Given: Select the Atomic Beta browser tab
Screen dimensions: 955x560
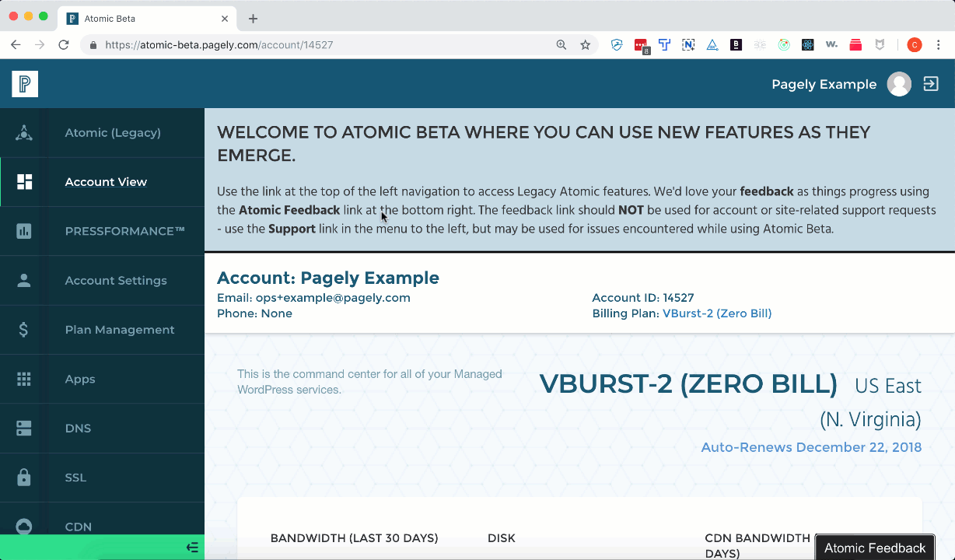Looking at the screenshot, I should click(148, 19).
